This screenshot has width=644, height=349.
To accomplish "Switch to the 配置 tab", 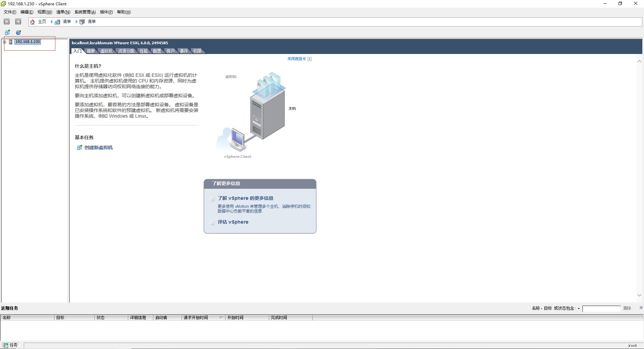I will point(157,51).
